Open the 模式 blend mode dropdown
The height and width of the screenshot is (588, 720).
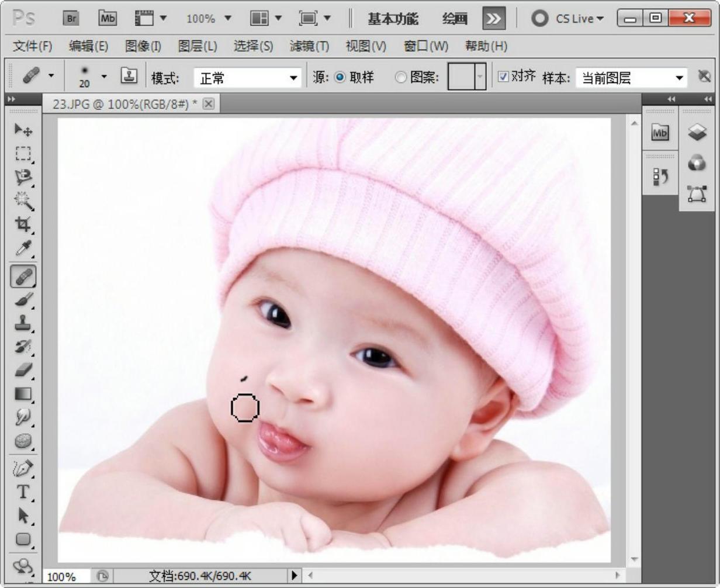pos(248,78)
